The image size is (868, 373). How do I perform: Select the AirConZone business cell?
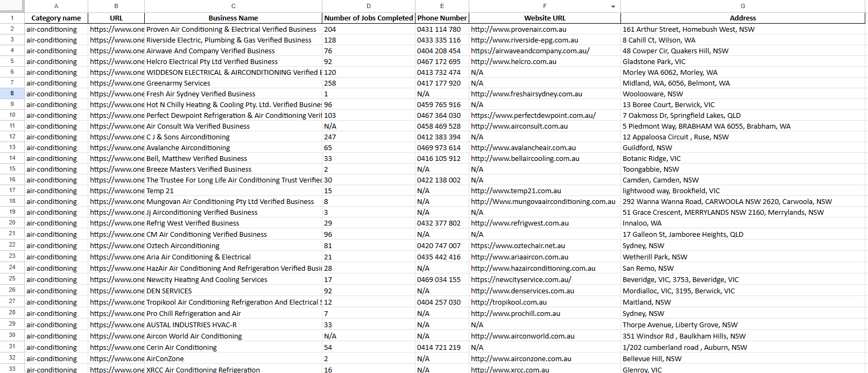[234, 358]
